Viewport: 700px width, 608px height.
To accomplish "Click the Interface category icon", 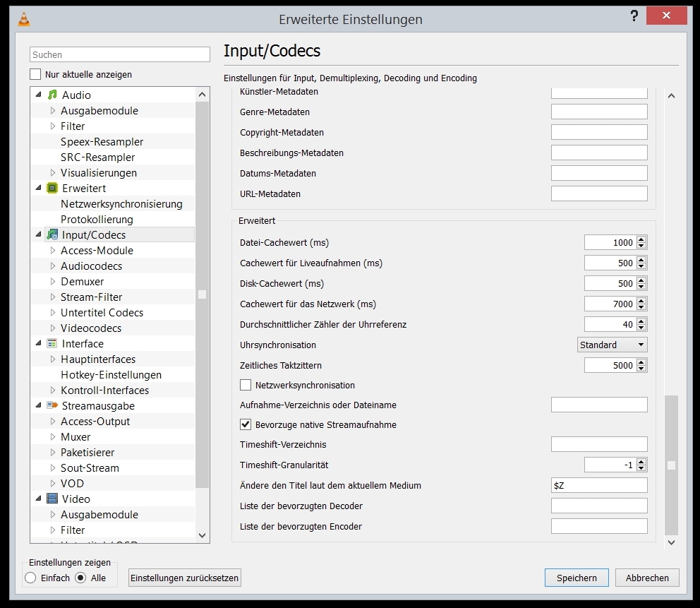I will point(52,343).
